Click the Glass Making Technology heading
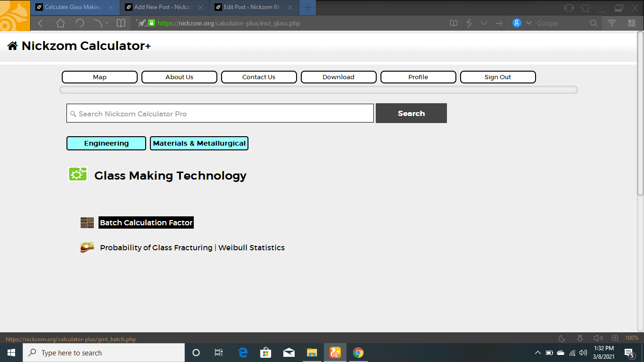This screenshot has width=644, height=362. click(170, 175)
